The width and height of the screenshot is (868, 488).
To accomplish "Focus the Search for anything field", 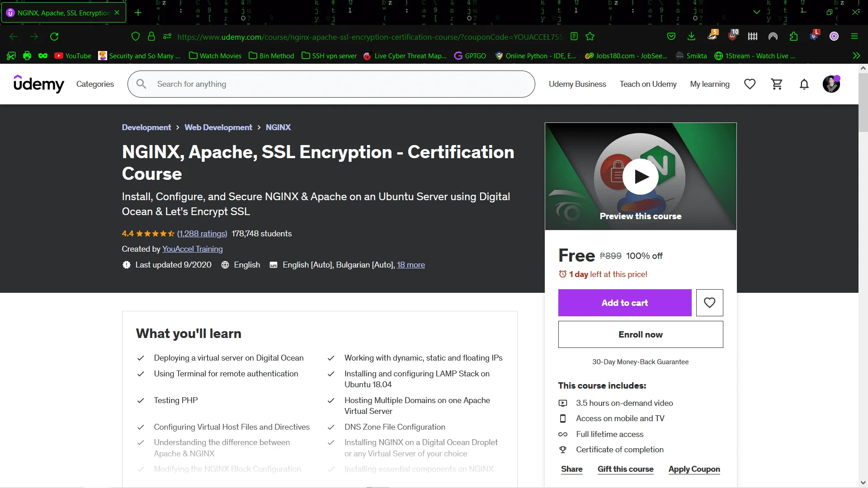I will click(x=331, y=84).
